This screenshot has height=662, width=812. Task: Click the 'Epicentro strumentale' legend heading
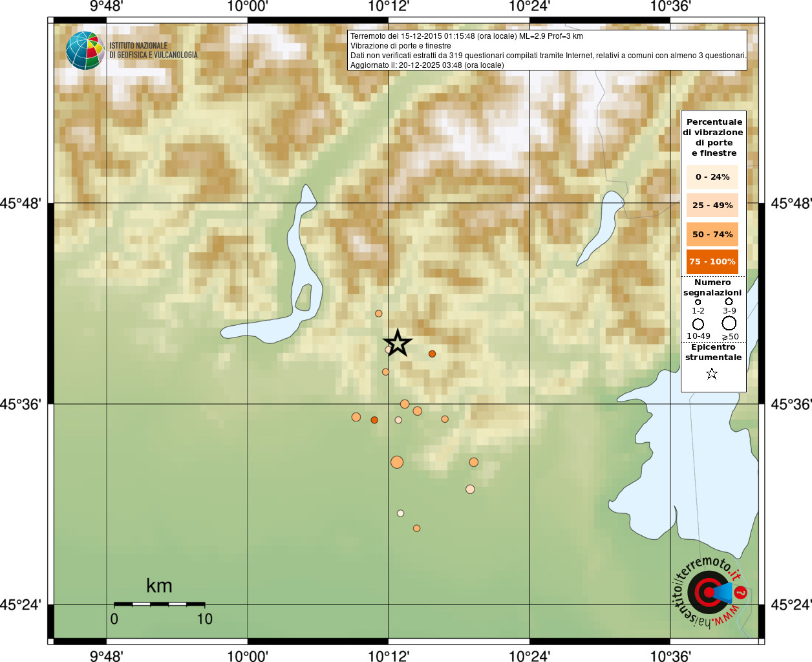[713, 352]
